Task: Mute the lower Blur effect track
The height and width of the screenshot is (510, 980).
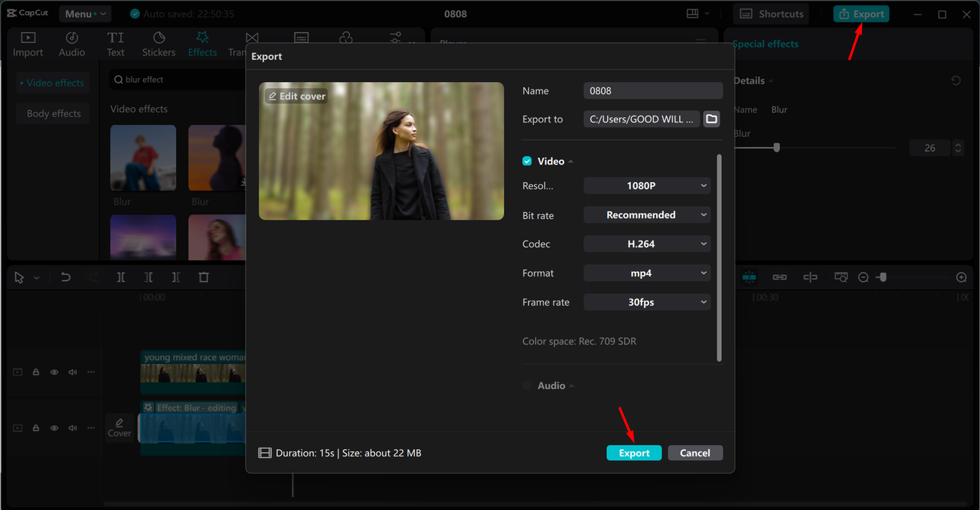Action: (x=73, y=428)
